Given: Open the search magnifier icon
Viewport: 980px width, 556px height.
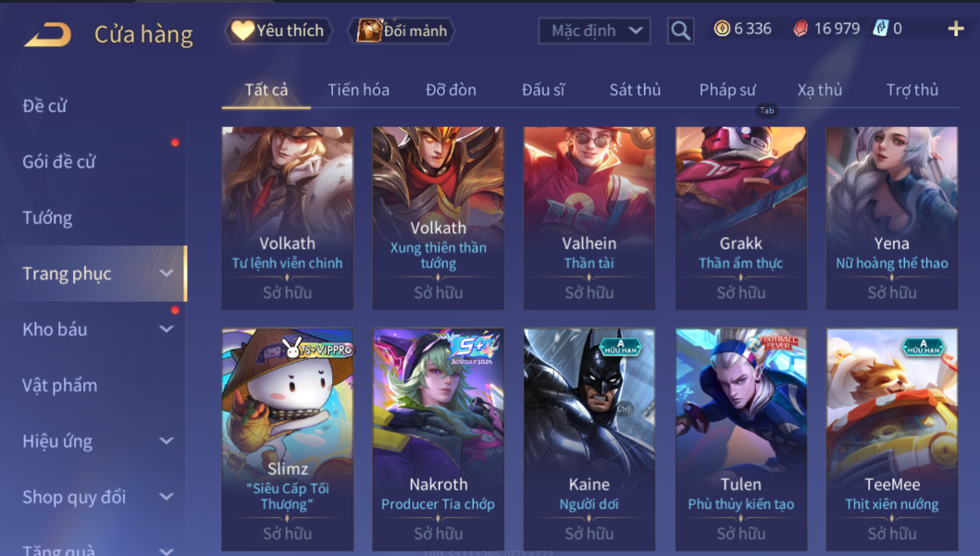Looking at the screenshot, I should 680,30.
